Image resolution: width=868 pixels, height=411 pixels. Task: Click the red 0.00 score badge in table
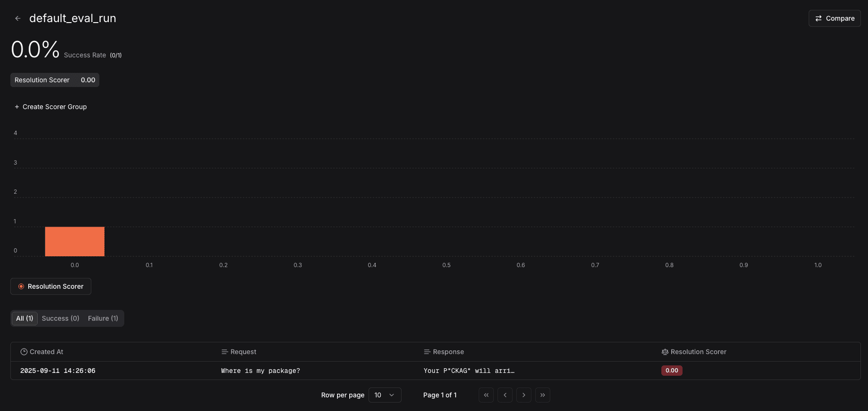coord(671,371)
